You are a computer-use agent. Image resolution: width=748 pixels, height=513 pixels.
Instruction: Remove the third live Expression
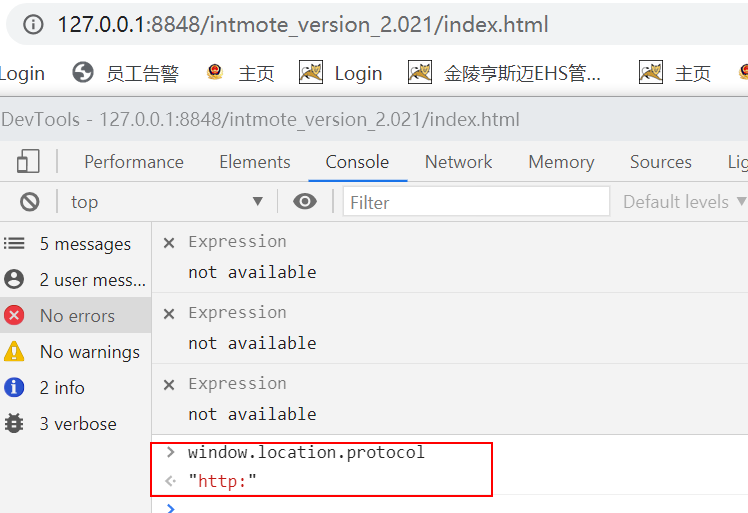pyautogui.click(x=169, y=385)
